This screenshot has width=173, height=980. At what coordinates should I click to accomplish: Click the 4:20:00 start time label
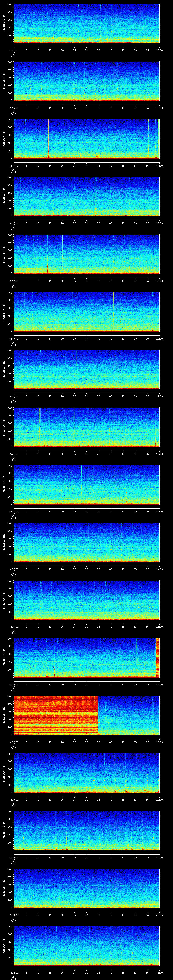point(14,396)
